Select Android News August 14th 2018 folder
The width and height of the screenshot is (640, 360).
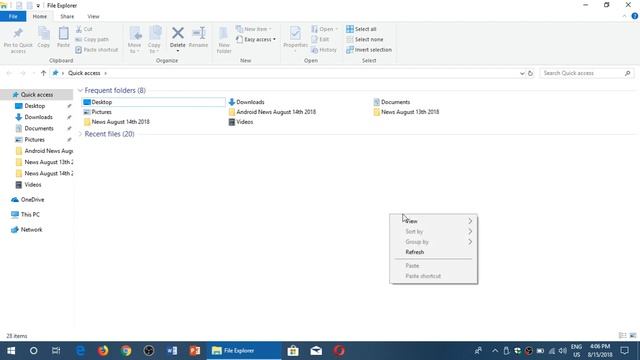[x=272, y=112]
